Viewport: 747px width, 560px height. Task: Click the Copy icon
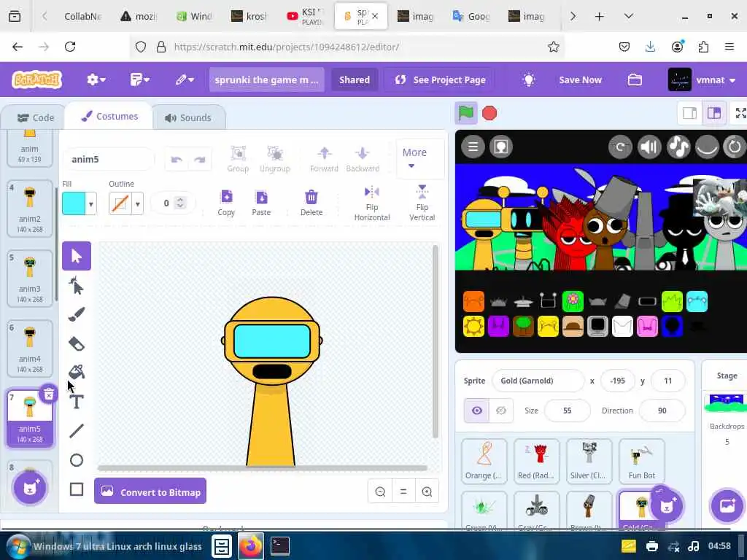226,203
